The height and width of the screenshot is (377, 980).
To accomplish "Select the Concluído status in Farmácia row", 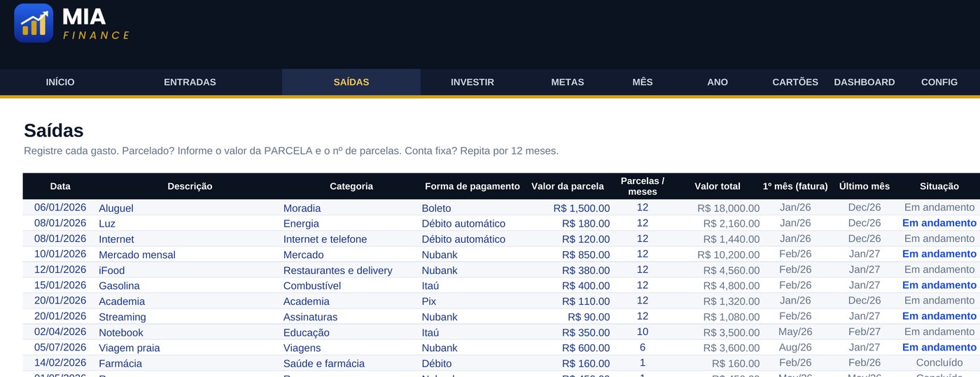I will click(x=939, y=363).
